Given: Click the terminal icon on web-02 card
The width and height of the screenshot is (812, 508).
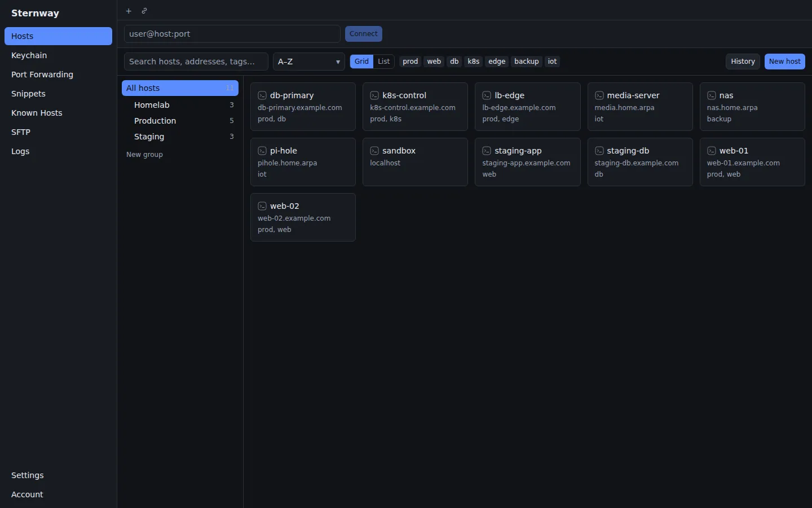Looking at the screenshot, I should (262, 206).
